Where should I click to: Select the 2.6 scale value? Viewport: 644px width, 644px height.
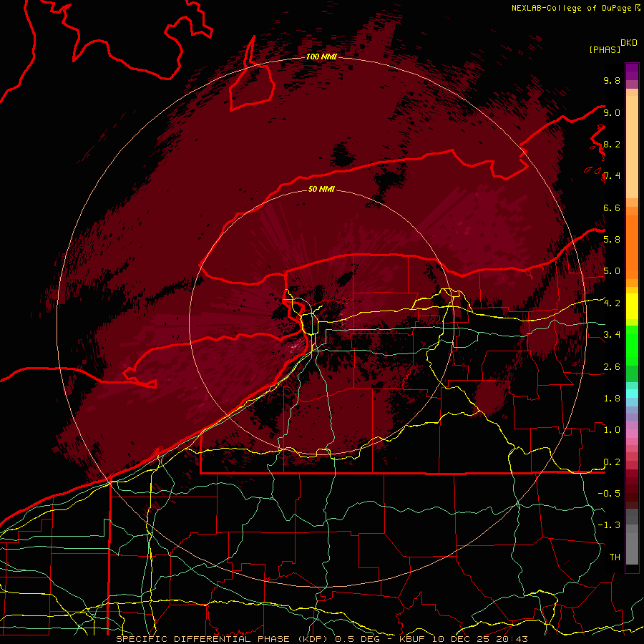pos(612,366)
